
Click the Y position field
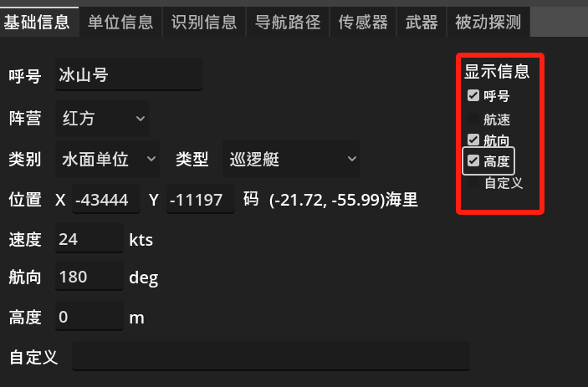[x=201, y=199]
